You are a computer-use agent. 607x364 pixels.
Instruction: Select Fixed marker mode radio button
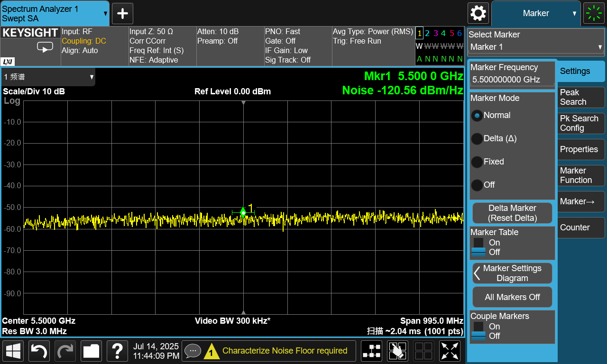(477, 162)
